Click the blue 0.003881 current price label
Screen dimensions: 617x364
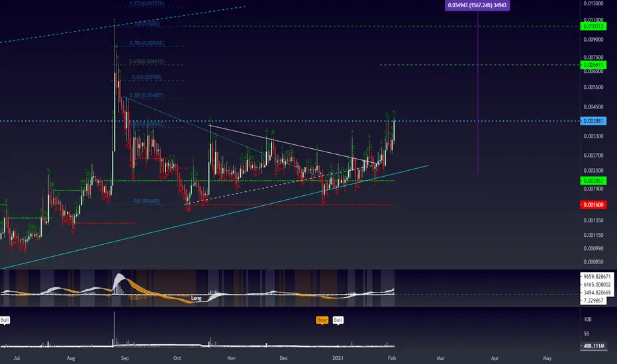(593, 121)
